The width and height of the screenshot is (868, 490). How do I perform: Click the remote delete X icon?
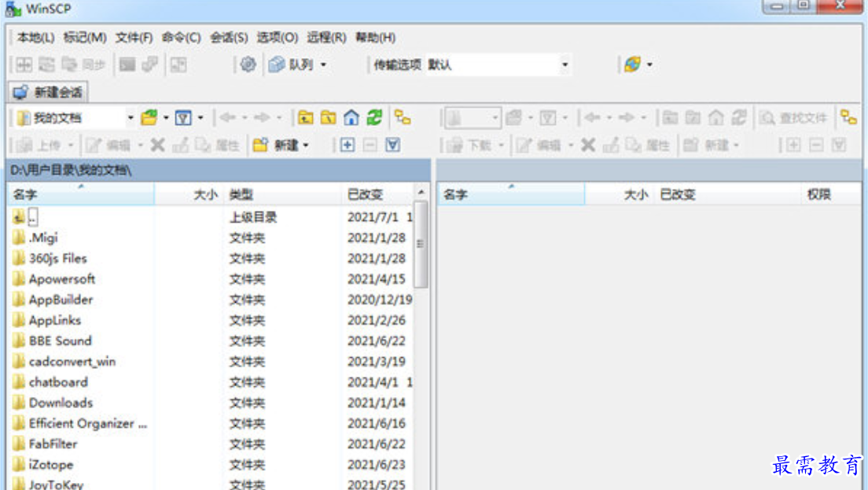click(x=588, y=146)
